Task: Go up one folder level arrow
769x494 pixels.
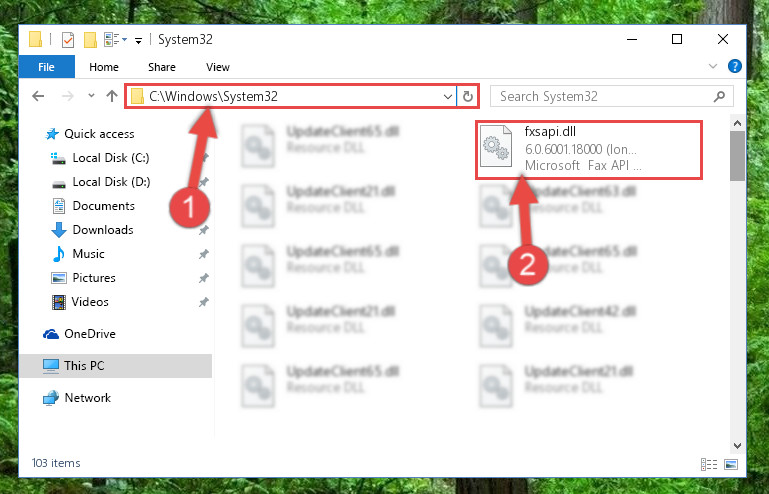Action: click(112, 96)
